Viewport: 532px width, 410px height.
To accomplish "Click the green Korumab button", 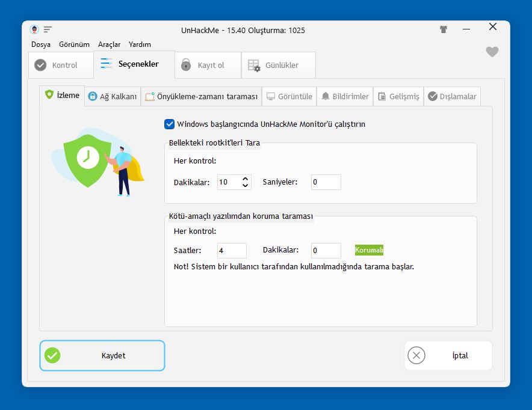I will (x=369, y=250).
